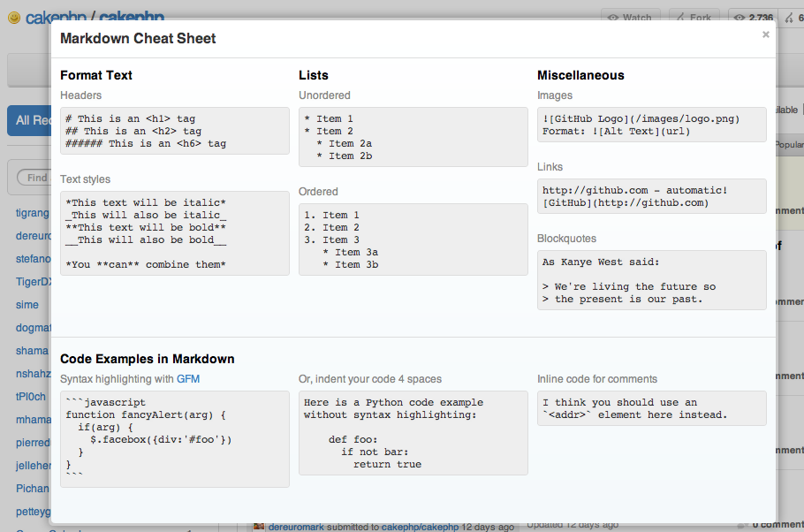
Task: Click the smiley icon beside cakephp title
Action: [13, 18]
